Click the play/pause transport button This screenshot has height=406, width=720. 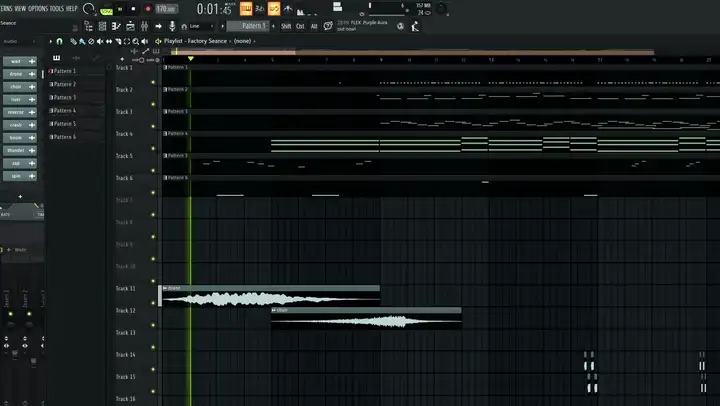(120, 9)
